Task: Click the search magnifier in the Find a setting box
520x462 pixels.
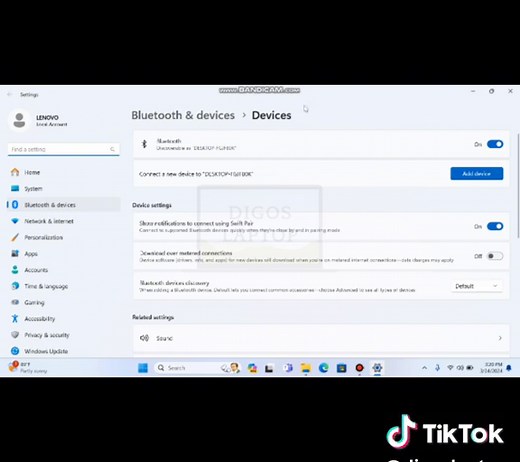Action: coord(112,149)
